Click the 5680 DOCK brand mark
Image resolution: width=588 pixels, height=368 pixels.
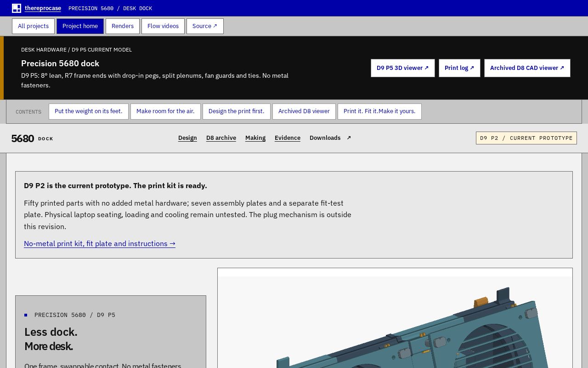[x=32, y=138]
